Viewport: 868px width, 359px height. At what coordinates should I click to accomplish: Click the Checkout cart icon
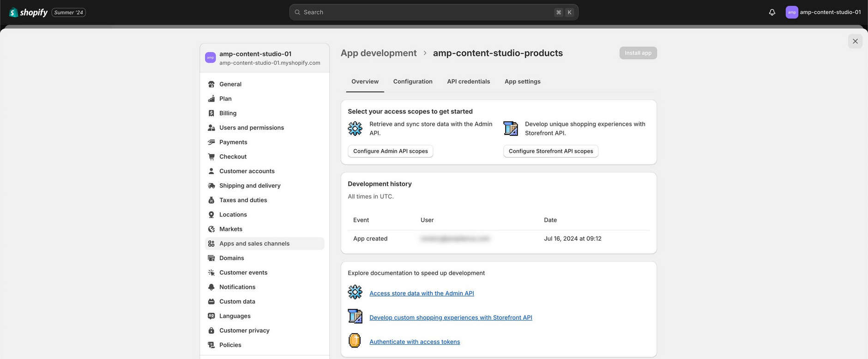point(211,157)
